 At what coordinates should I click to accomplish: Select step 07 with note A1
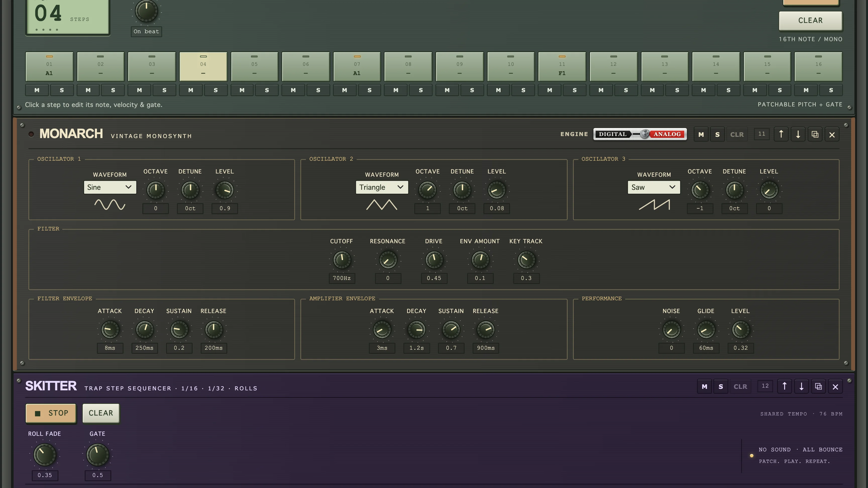357,66
